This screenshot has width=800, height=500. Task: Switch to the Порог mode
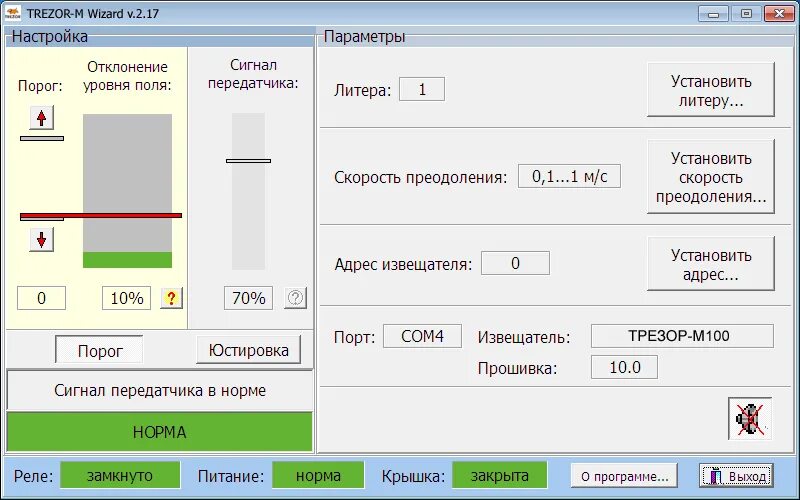(99, 351)
